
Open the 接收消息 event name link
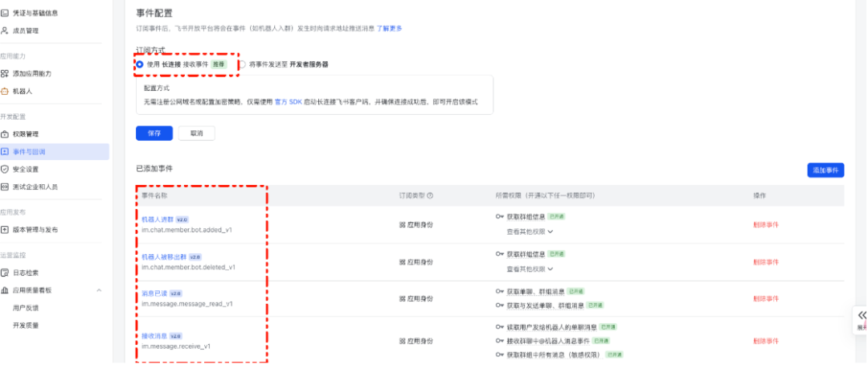[154, 336]
